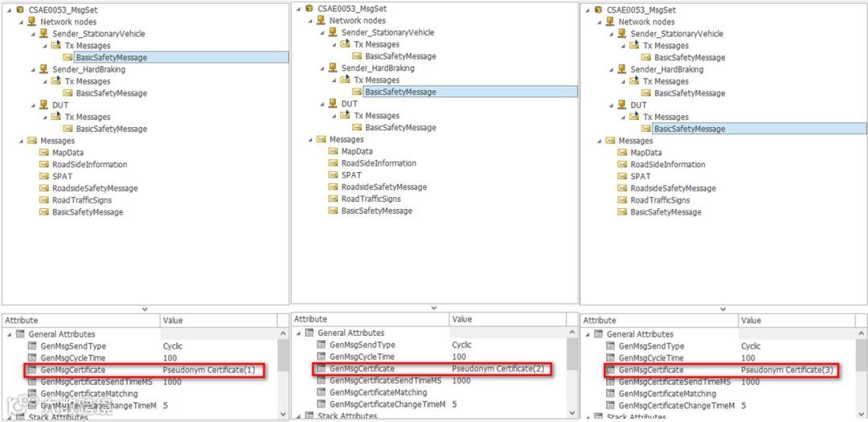This screenshot has height=422, width=868.
Task: Click scroll down arrow in right attribute pane
Action: 861,414
